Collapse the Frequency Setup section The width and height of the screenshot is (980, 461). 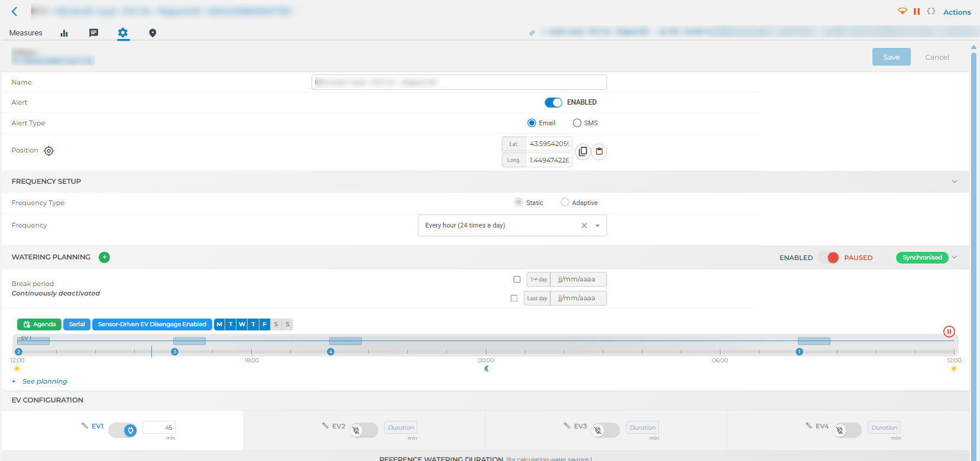point(954,181)
